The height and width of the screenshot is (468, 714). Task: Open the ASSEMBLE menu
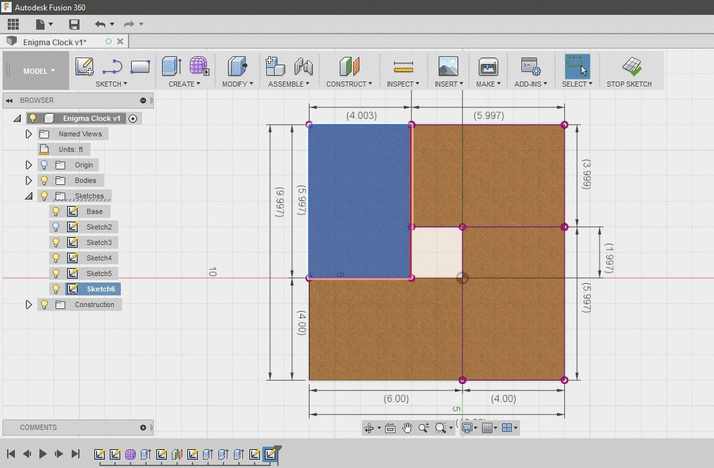[x=288, y=84]
